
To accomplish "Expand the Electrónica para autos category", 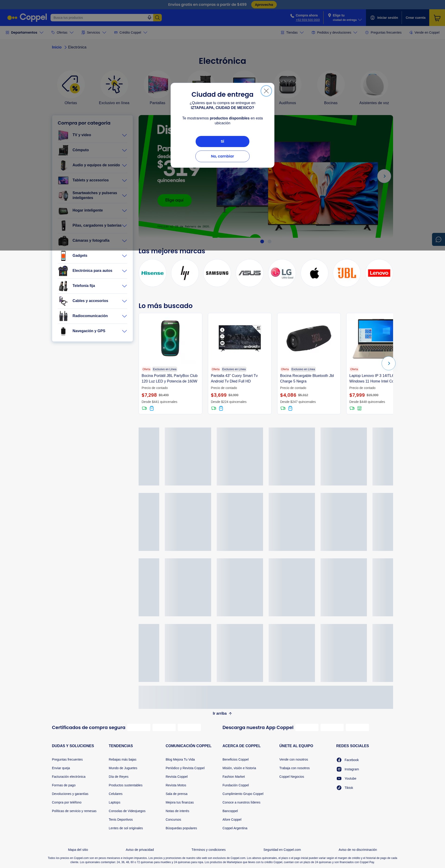I will (92, 270).
